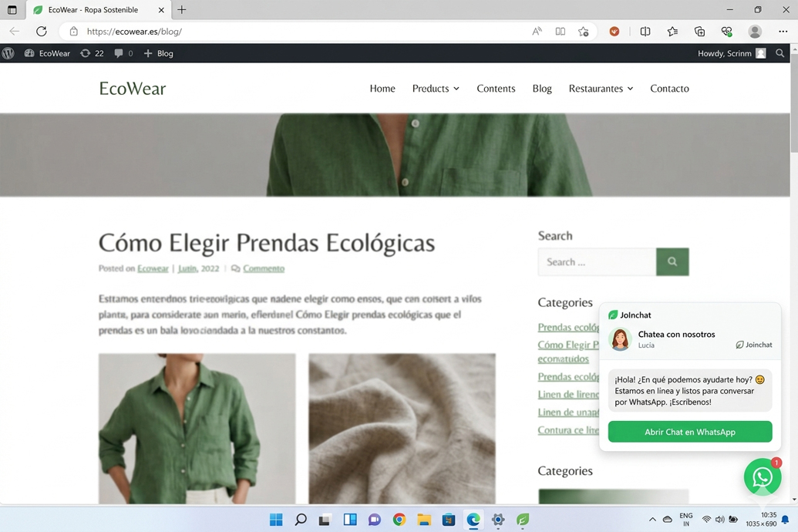Click the orange shield extension icon
The width and height of the screenshot is (798, 532).
coord(614,32)
